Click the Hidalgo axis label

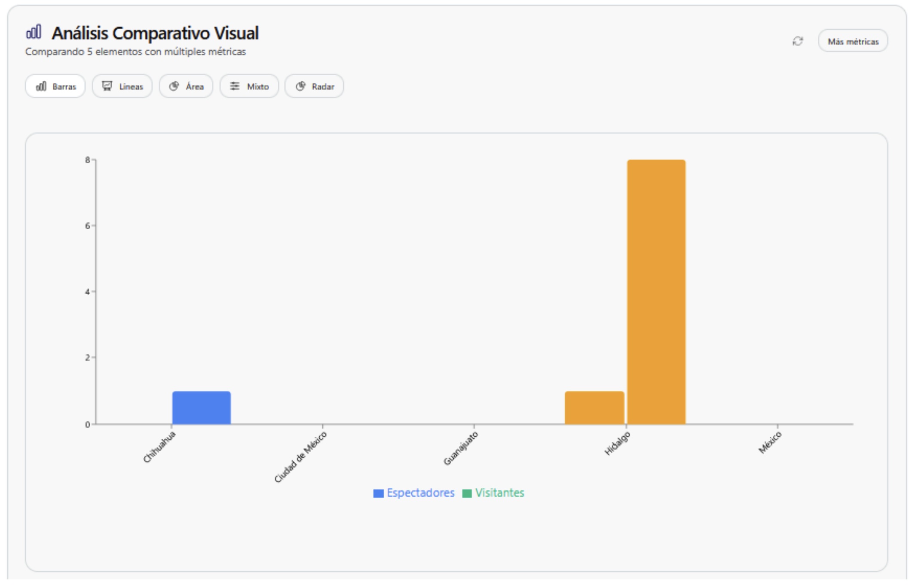coord(618,444)
